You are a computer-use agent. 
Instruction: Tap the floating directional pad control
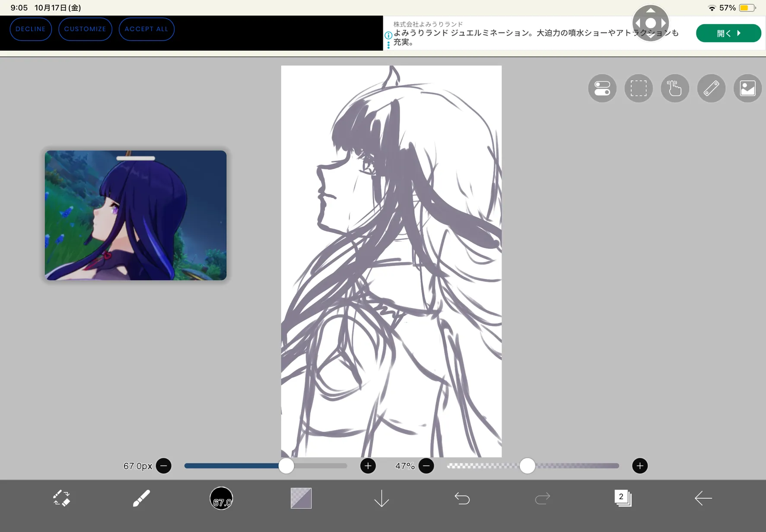651,23
